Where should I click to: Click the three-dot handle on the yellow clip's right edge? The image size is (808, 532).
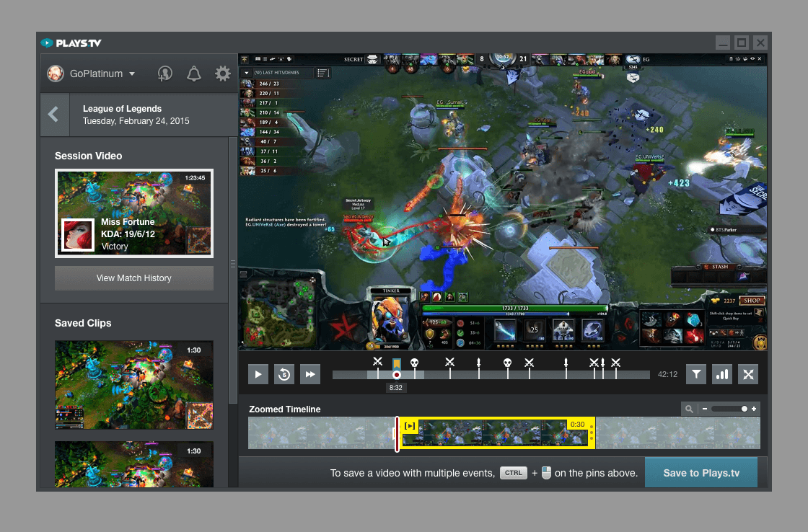point(592,433)
